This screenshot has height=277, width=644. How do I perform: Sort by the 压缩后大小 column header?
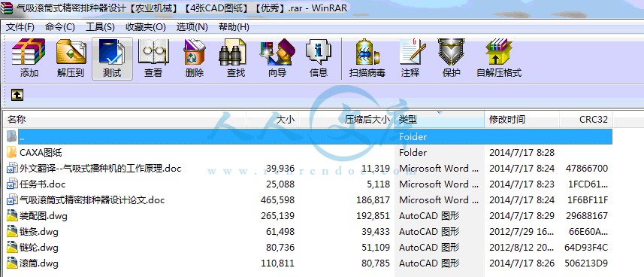[x=346, y=120]
